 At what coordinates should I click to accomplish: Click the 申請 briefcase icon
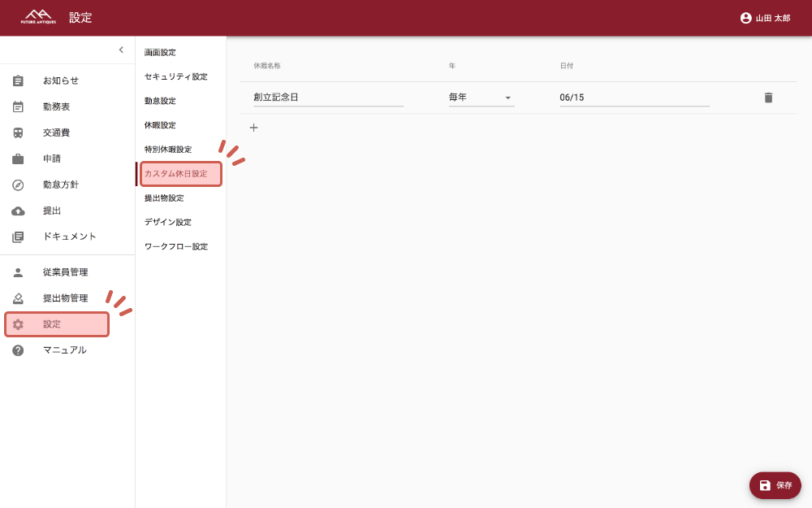tap(18, 158)
